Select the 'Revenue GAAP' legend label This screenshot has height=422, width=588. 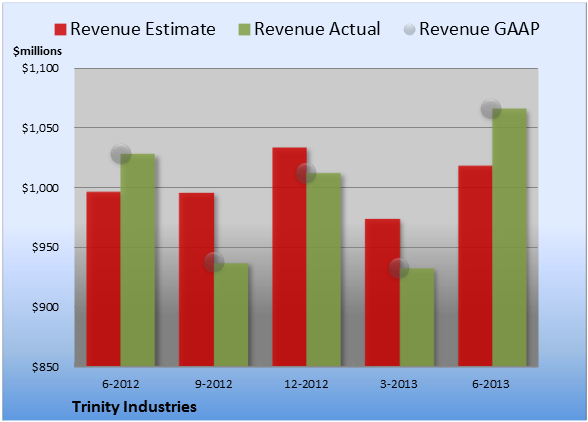point(480,29)
